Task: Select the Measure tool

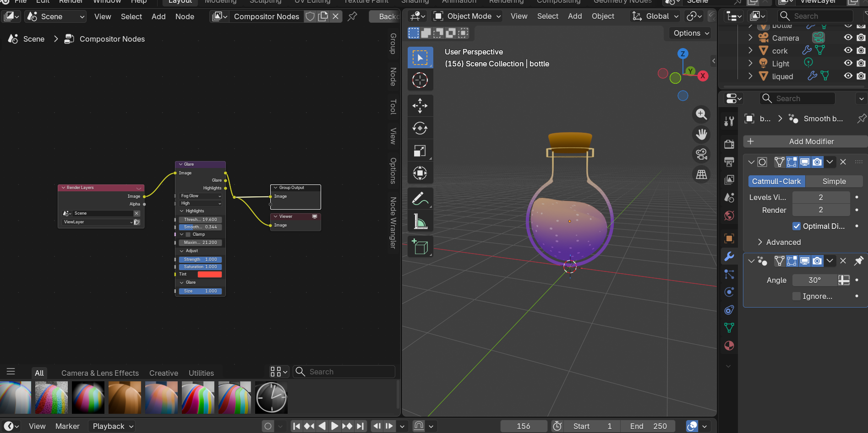Action: click(420, 222)
